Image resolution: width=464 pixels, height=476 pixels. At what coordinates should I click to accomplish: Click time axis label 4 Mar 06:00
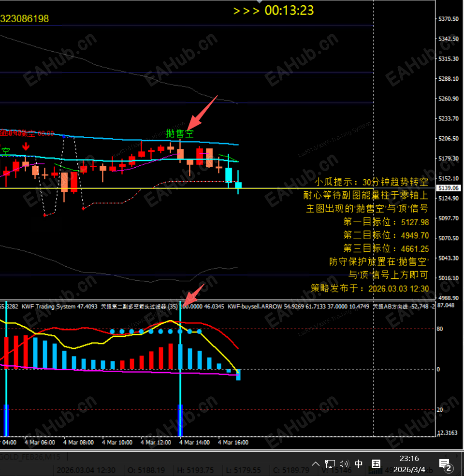(x=40, y=443)
